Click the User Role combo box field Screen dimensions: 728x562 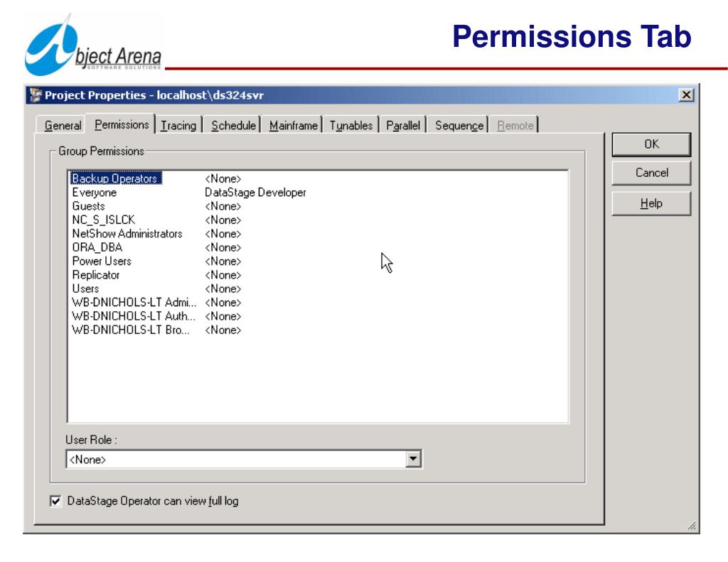tap(244, 460)
